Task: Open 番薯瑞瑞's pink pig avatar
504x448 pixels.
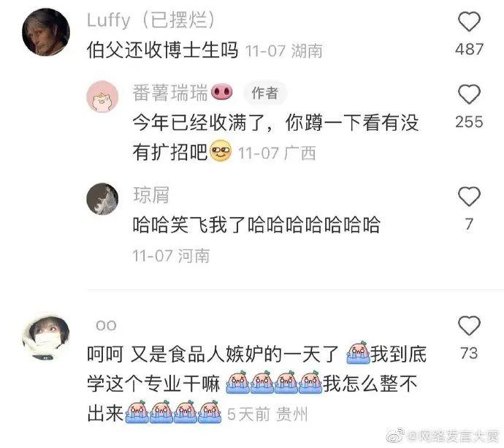Action: coord(102,96)
